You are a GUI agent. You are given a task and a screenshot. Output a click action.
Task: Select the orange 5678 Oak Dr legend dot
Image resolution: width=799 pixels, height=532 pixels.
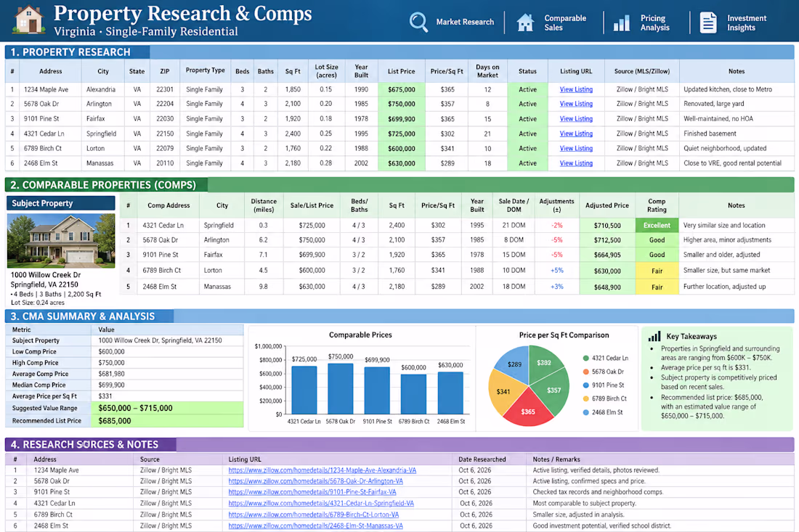click(x=586, y=372)
